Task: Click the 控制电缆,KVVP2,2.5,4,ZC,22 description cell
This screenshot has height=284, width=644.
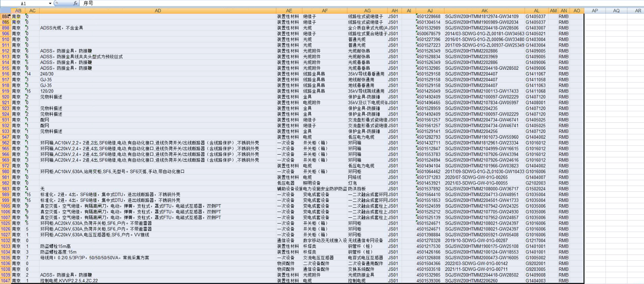Action: [x=69, y=281]
